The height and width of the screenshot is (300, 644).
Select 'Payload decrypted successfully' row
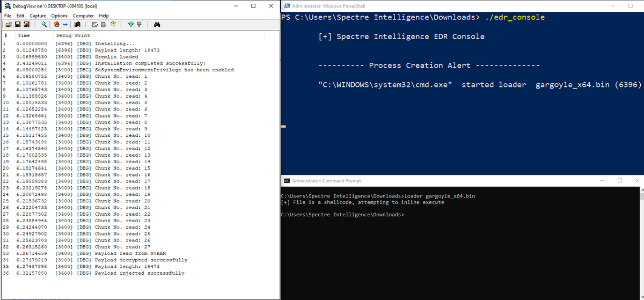pyautogui.click(x=140, y=260)
